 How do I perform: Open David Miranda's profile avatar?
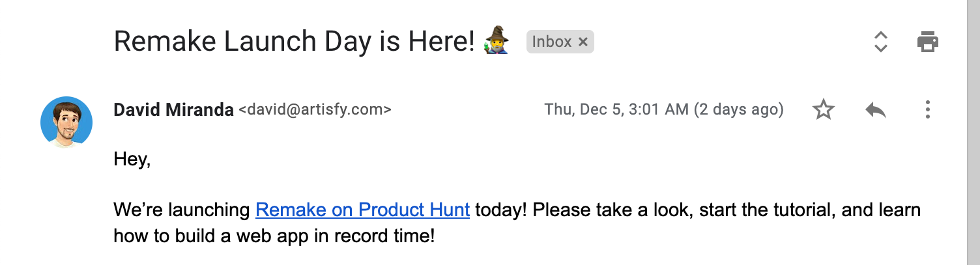[66, 122]
